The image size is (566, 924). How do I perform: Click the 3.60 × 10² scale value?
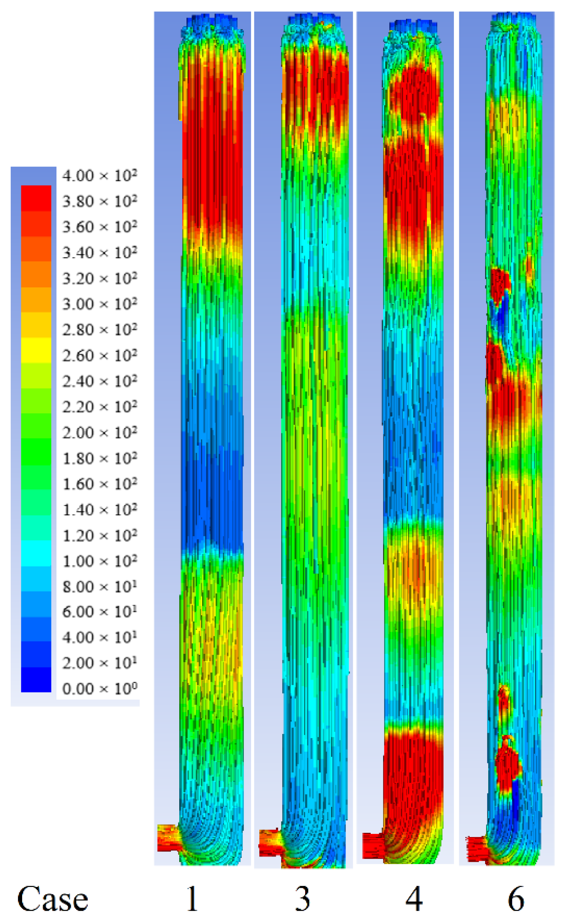(100, 227)
